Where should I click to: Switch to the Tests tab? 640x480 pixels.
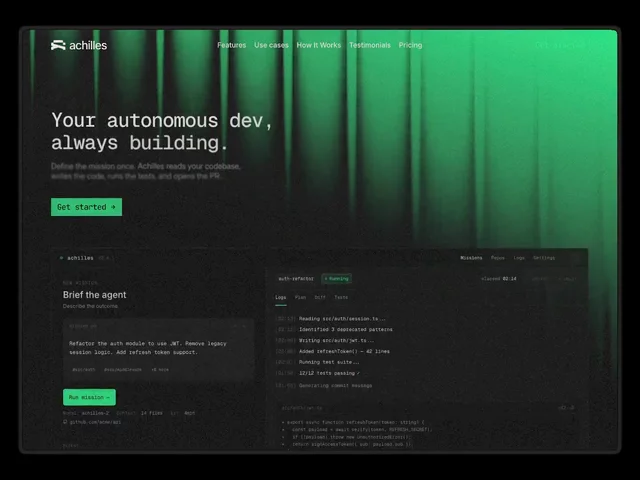pos(341,298)
